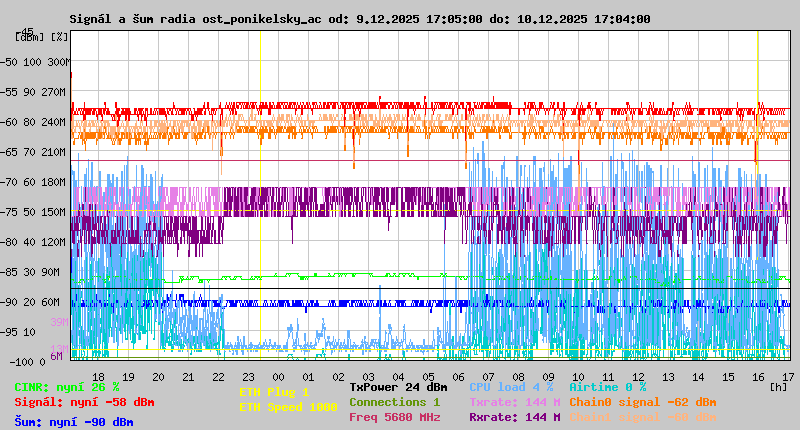Click the purple Rxrate legend entry
Image resolution: width=800 pixels, height=430 pixels.
[x=514, y=417]
